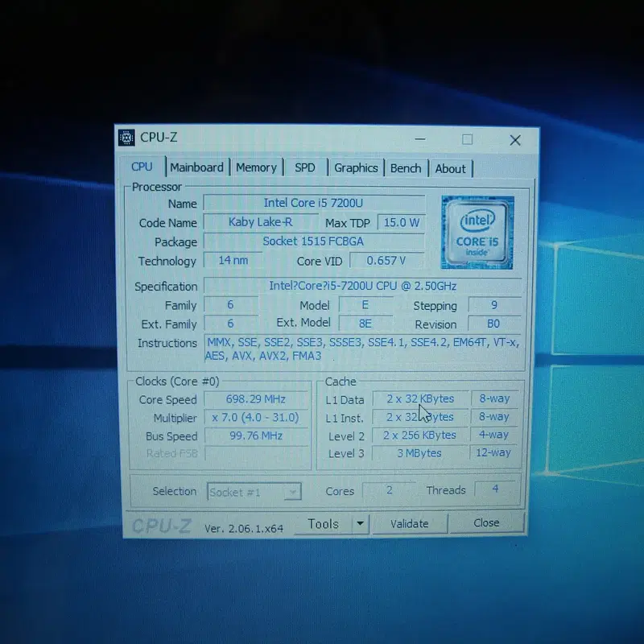Click the Max TDP value 15.0 W
The width and height of the screenshot is (644, 644).
pos(401,223)
